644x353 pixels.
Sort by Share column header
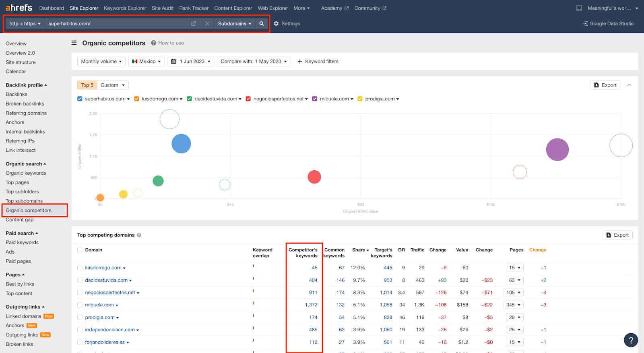(360, 250)
